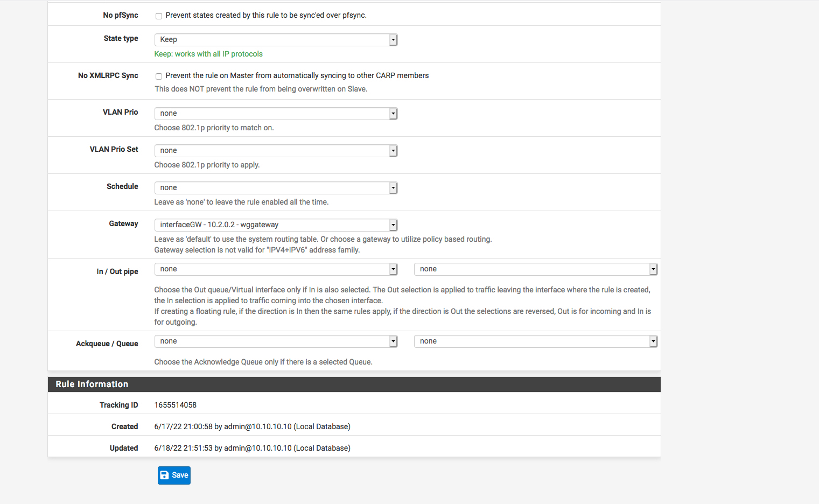Viewport: 819px width, 504px height.
Task: Click the VLAN Prio label
Action: click(x=121, y=112)
